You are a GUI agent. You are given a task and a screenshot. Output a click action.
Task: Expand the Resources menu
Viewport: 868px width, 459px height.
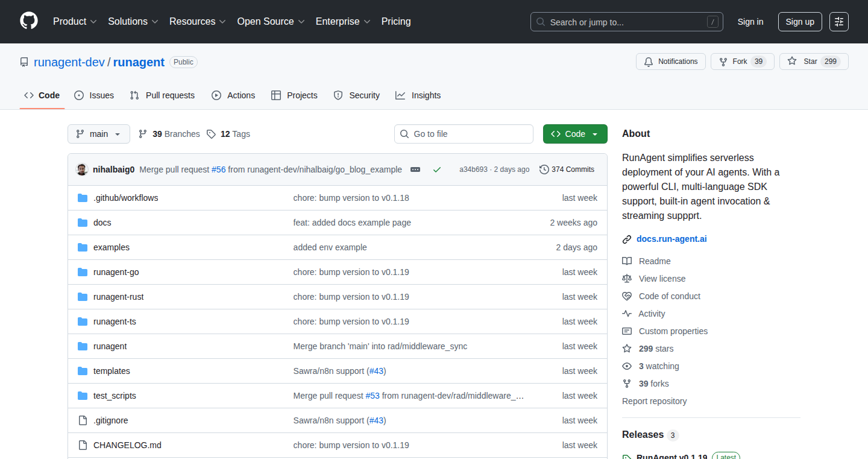[x=198, y=22]
